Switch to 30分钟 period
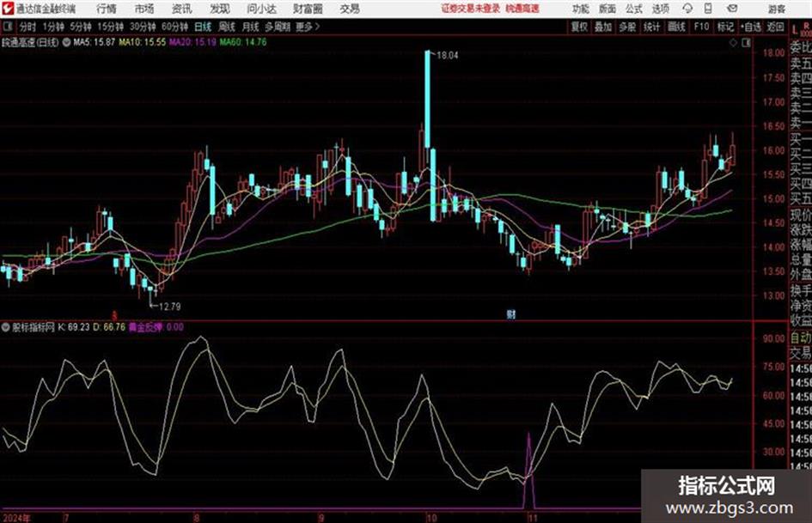The image size is (812, 523). [x=143, y=27]
